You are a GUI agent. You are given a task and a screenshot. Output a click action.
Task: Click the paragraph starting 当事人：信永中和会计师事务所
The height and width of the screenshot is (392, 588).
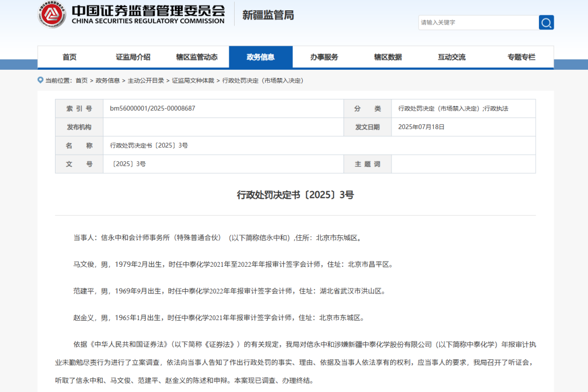click(x=218, y=238)
